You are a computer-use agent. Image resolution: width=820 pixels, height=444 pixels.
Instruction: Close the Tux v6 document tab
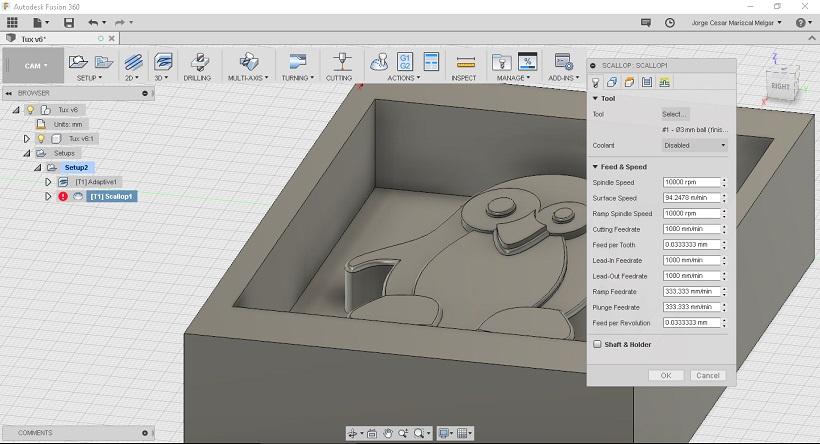click(111, 39)
